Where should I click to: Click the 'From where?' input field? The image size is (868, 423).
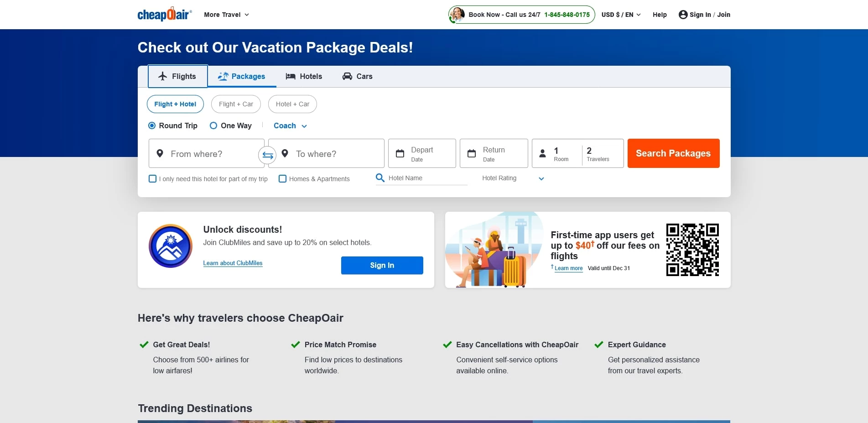click(x=210, y=154)
